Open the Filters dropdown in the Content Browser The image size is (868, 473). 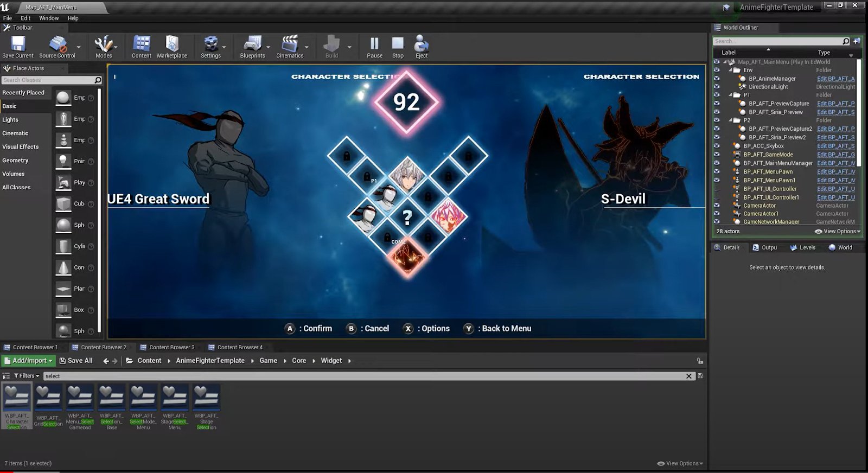(x=27, y=376)
